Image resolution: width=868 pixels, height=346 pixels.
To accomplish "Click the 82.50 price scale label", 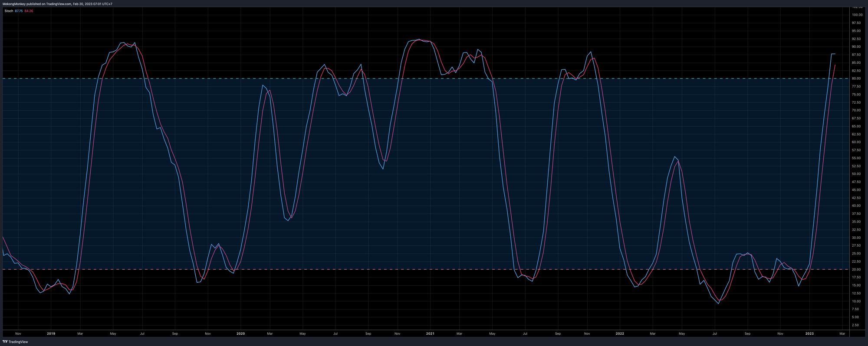I will (x=857, y=71).
